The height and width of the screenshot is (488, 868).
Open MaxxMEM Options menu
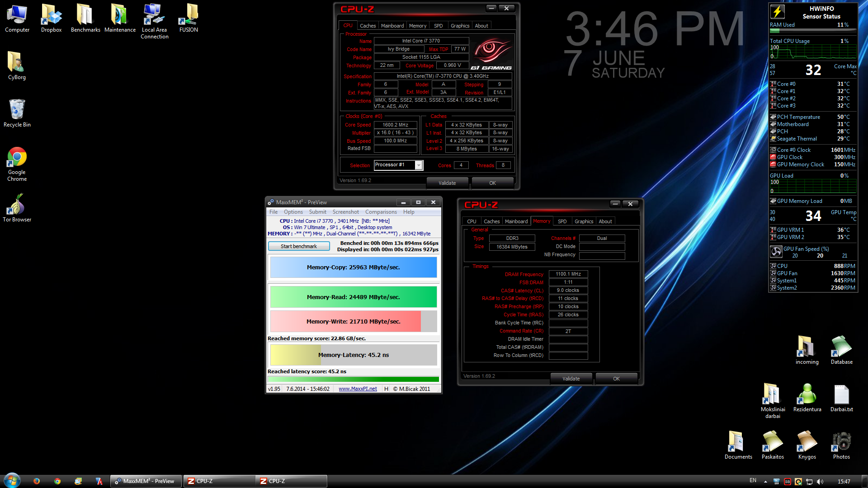click(x=293, y=212)
